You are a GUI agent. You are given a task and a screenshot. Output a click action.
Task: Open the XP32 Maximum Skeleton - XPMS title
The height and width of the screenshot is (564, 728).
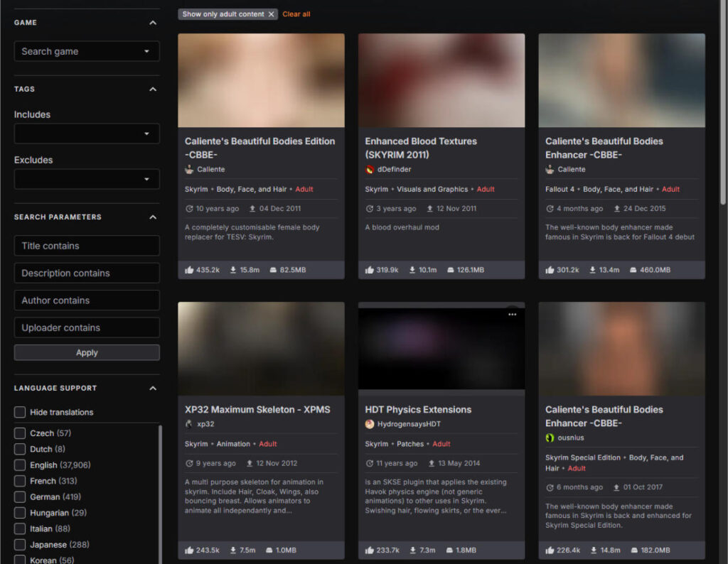[x=257, y=410]
